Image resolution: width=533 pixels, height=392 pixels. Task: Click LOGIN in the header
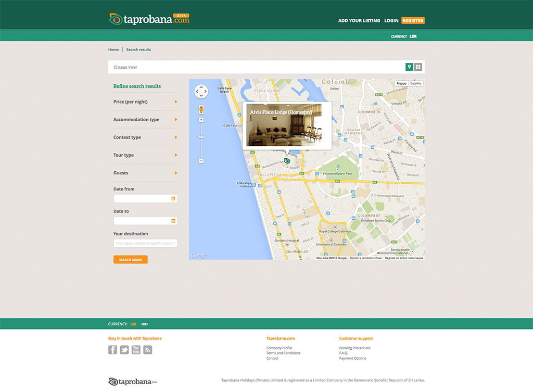pos(391,20)
